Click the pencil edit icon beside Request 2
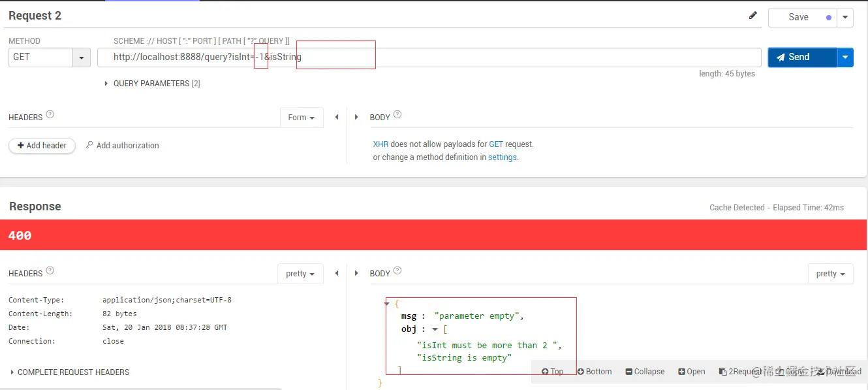The width and height of the screenshot is (868, 390). [753, 16]
